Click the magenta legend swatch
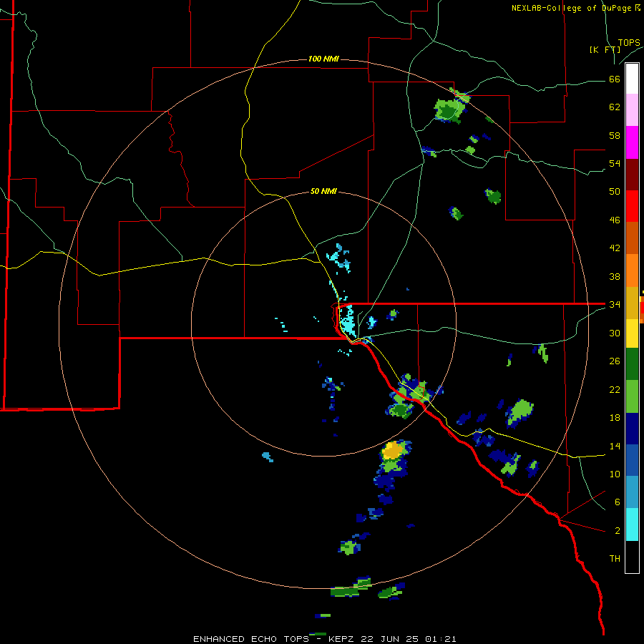 point(632,142)
